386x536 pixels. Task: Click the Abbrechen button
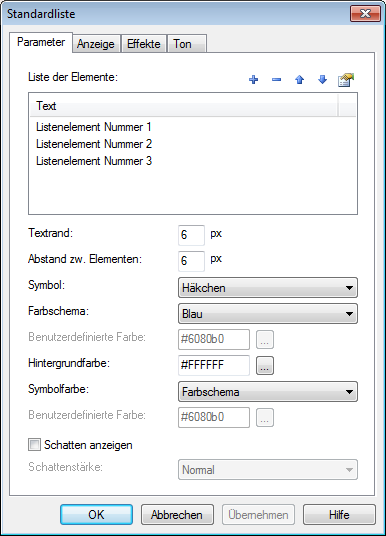(x=177, y=514)
